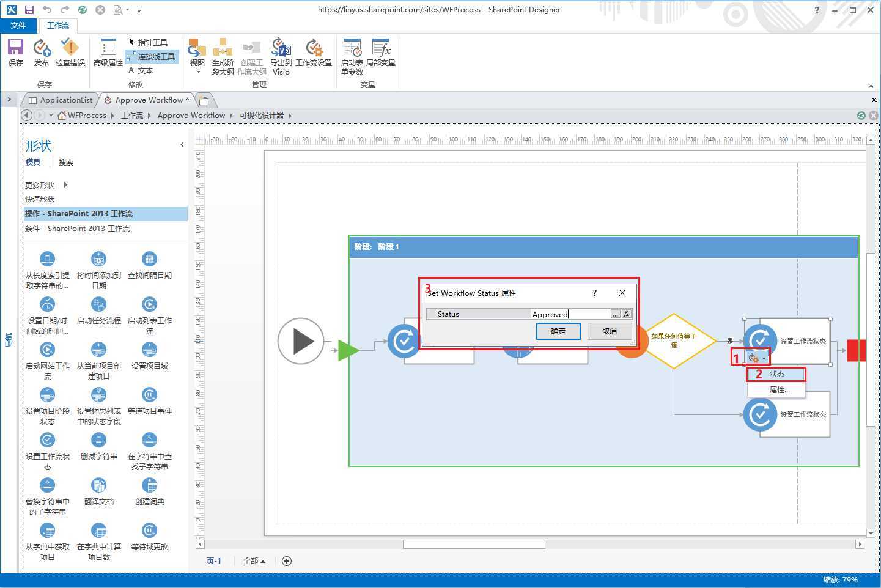Click the refresh icon in title bar
This screenshot has width=881, height=588.
pyautogui.click(x=83, y=10)
